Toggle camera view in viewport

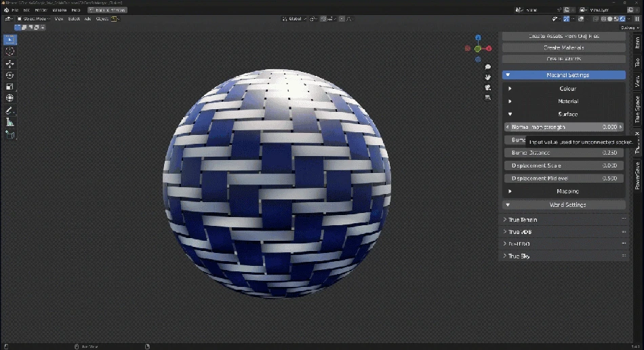click(x=487, y=87)
